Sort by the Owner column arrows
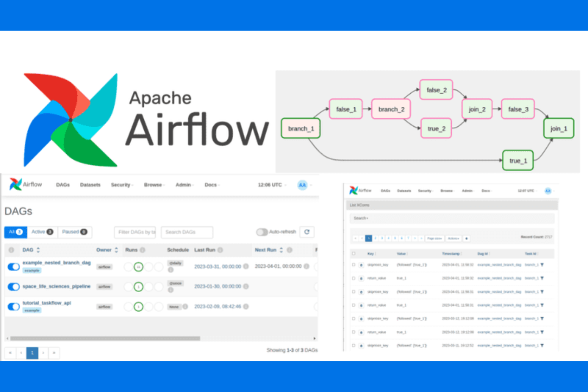 pyautogui.click(x=116, y=250)
